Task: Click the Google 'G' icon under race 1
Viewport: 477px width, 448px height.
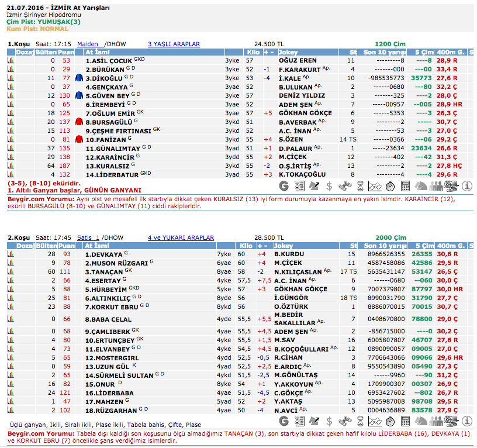Action: [x=285, y=186]
